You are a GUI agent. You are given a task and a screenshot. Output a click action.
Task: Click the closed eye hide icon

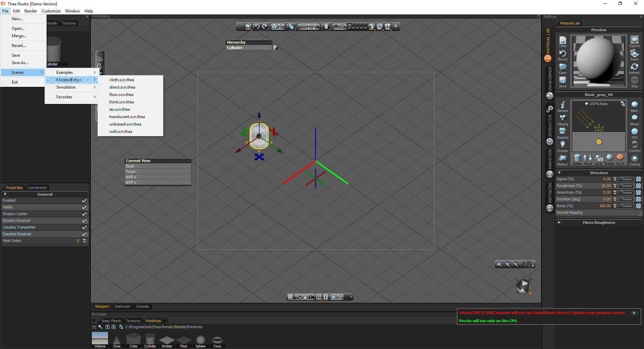343,27
